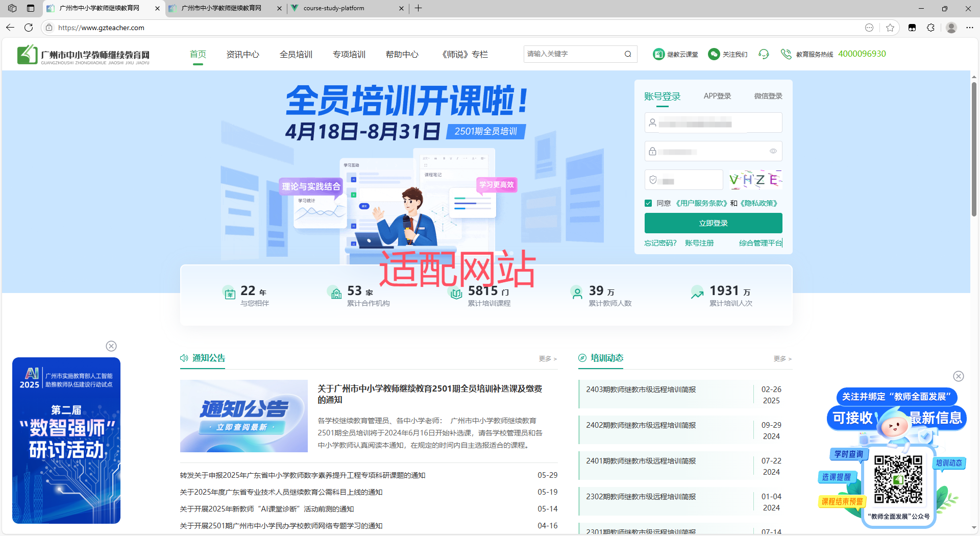The image size is (980, 536).
Task: Open the browser workspaces icon
Action: pyautogui.click(x=12, y=8)
